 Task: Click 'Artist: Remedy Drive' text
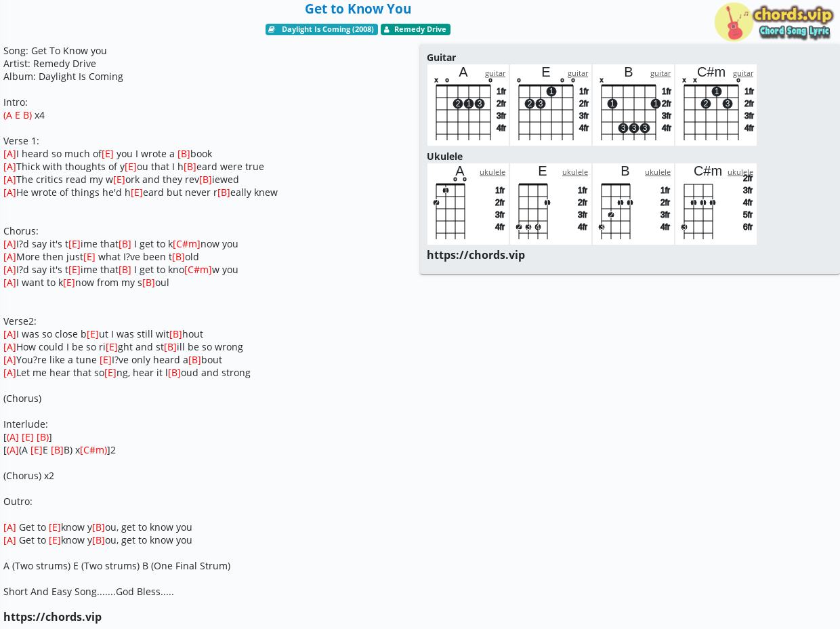point(49,64)
